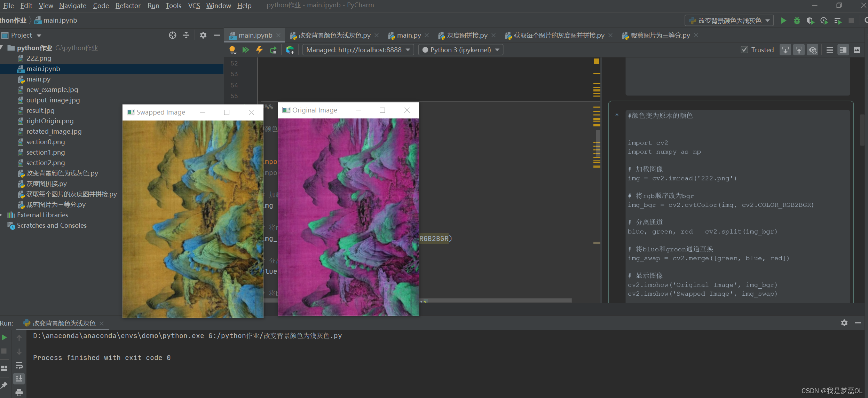
Task: Switch to preview-only view mode icon
Action: click(857, 50)
